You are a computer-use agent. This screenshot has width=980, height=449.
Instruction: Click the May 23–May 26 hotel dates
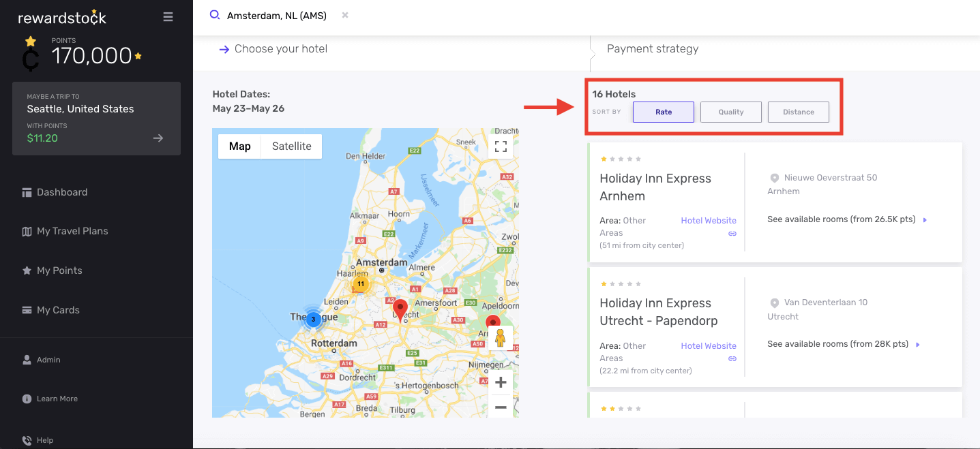tap(248, 108)
